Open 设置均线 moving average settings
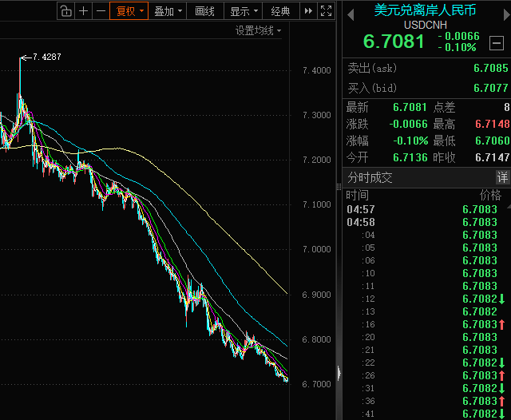 tap(258, 31)
